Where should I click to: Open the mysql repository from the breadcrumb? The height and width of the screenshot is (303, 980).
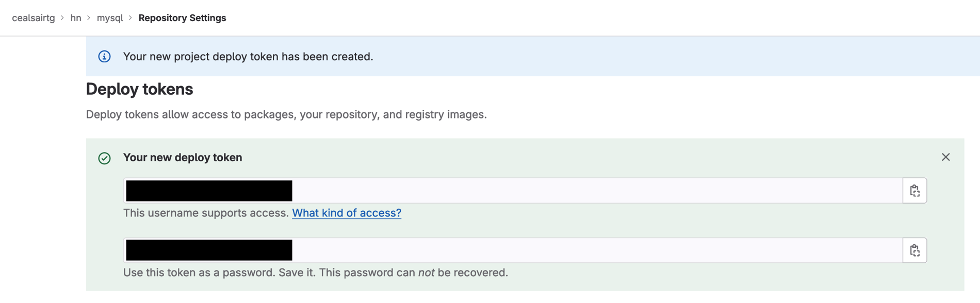coord(110,18)
